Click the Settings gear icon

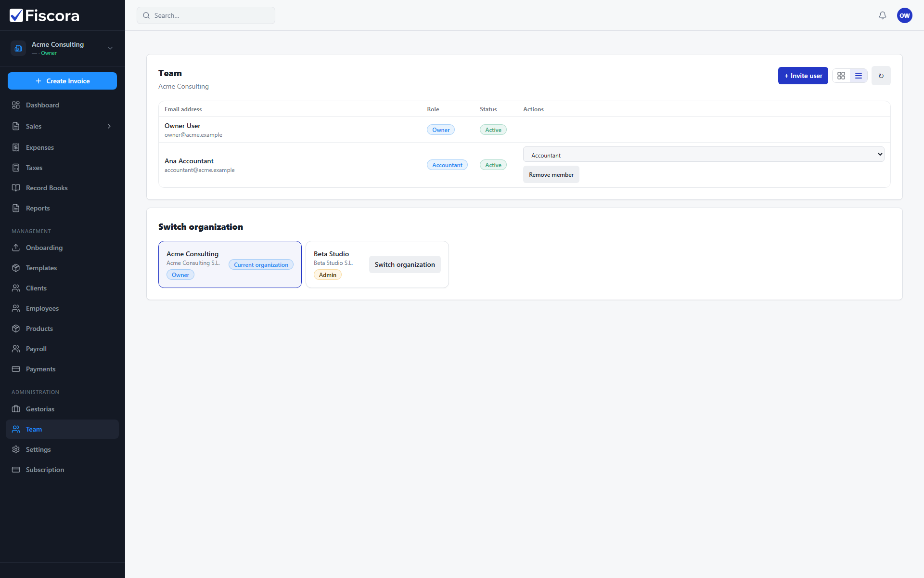point(16,449)
